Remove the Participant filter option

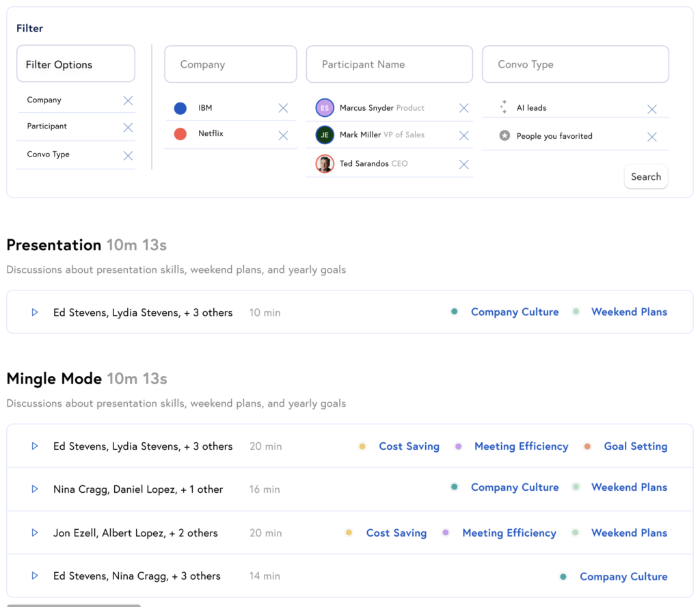(x=128, y=127)
